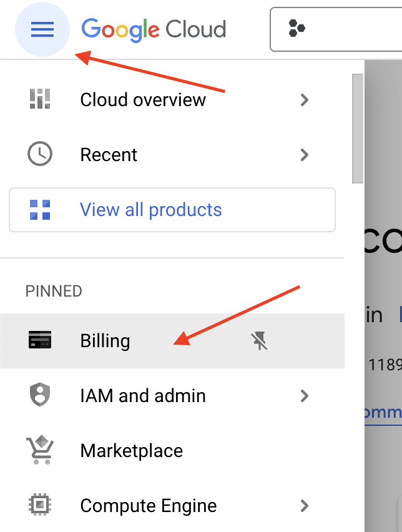
Task: Open IAM and admin menu item
Action: pyautogui.click(x=172, y=396)
